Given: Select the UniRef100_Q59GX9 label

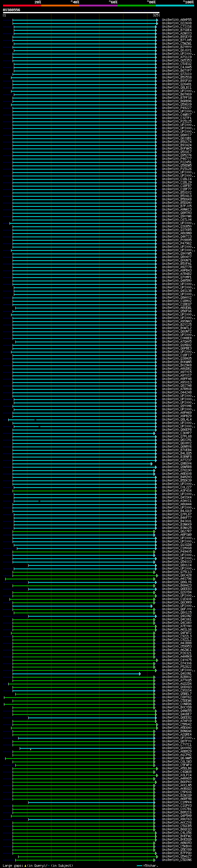Looking at the screenshot, I should [x=176, y=104].
